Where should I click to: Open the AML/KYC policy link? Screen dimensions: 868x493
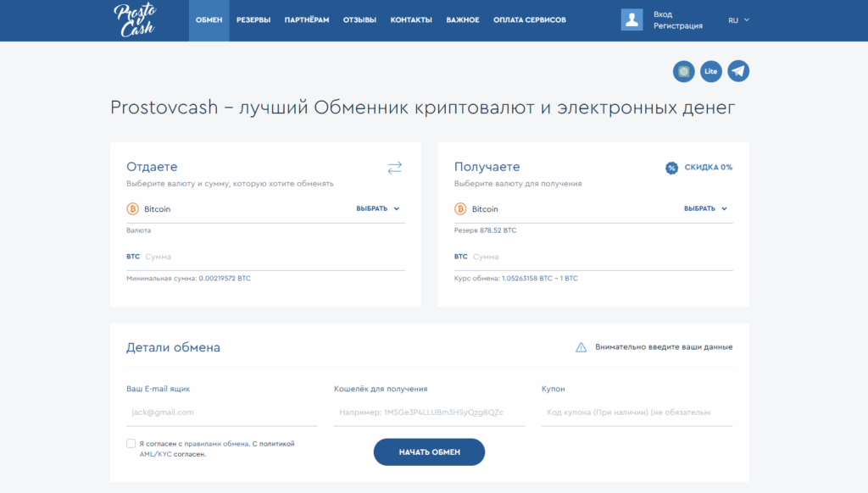156,454
